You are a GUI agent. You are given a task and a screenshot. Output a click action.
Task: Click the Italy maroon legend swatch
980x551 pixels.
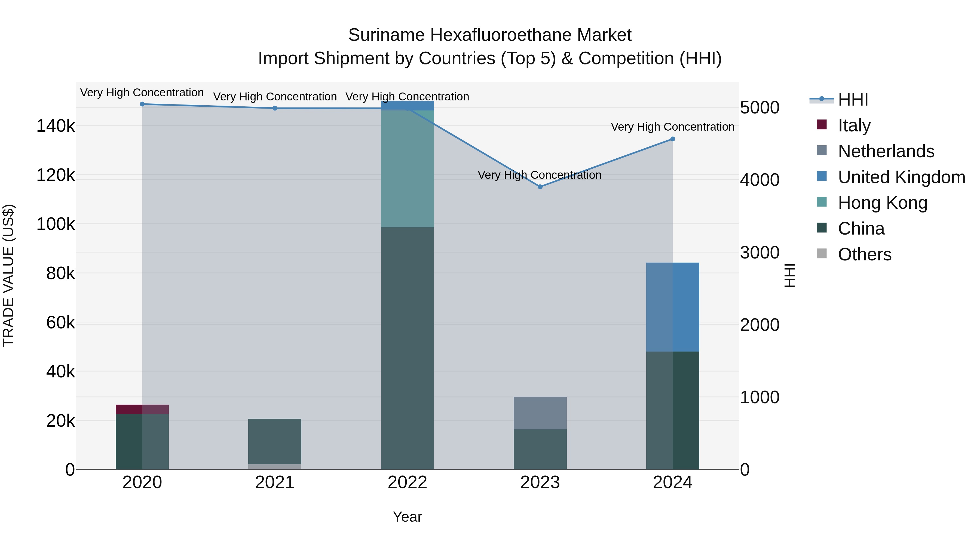tap(822, 124)
